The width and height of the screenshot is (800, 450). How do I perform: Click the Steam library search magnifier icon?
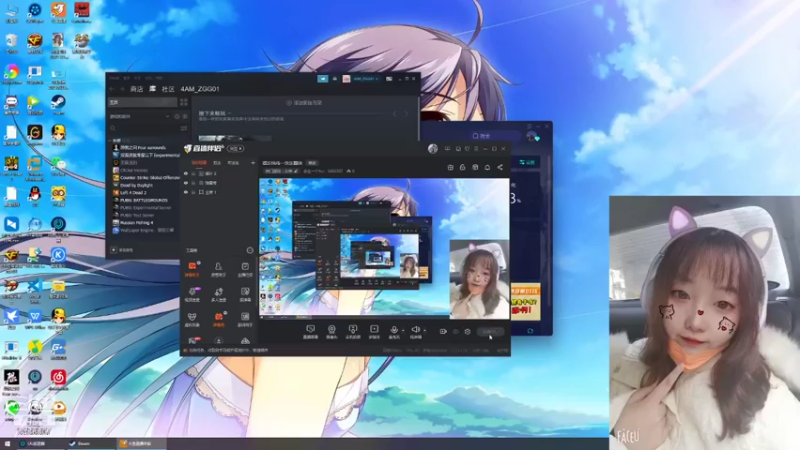(113, 129)
